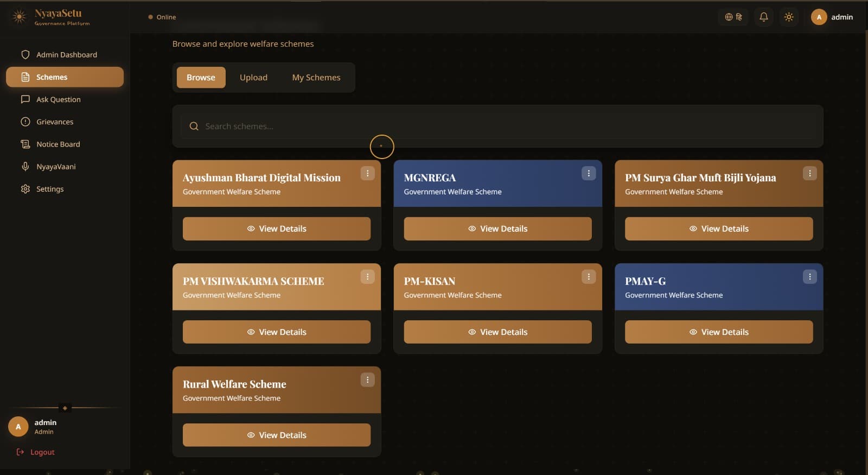Click the admin avatar in header
The image size is (868, 475).
click(x=819, y=17)
